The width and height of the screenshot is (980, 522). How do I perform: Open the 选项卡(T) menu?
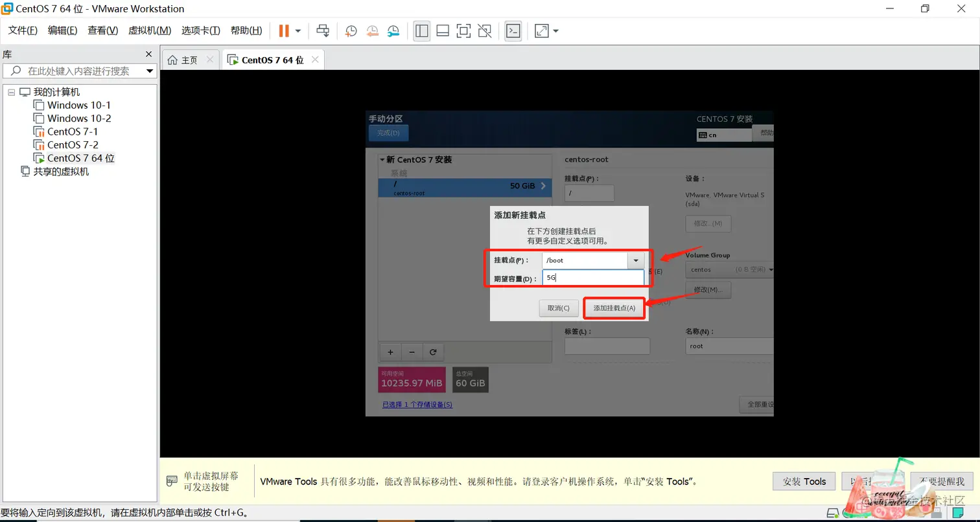click(201, 30)
